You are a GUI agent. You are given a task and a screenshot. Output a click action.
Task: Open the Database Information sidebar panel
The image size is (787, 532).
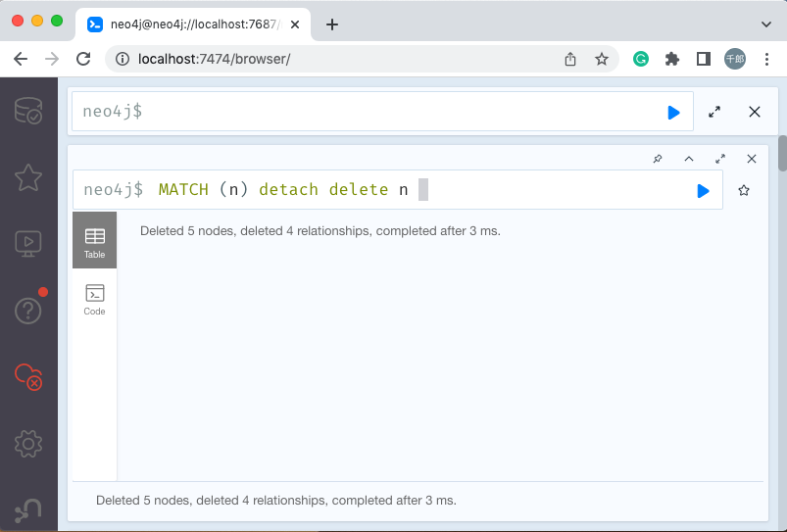(x=28, y=111)
